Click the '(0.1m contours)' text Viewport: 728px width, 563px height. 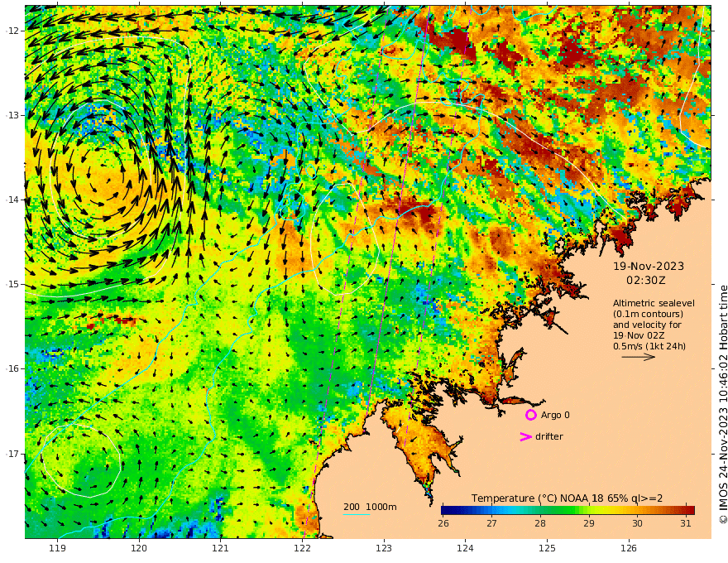[648, 314]
